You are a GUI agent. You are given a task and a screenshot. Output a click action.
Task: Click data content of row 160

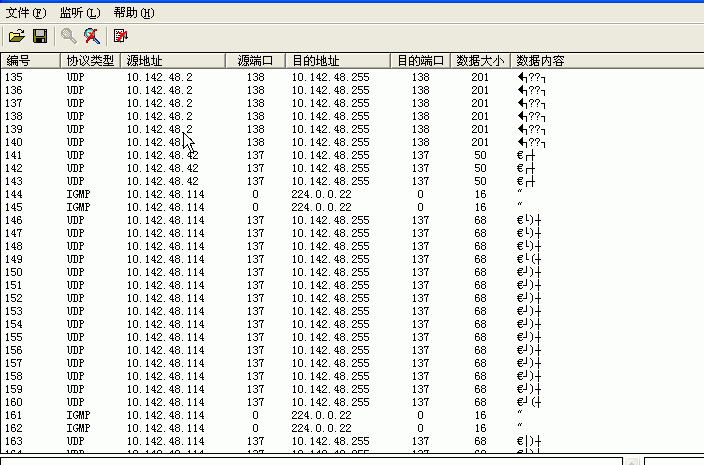pyautogui.click(x=529, y=403)
